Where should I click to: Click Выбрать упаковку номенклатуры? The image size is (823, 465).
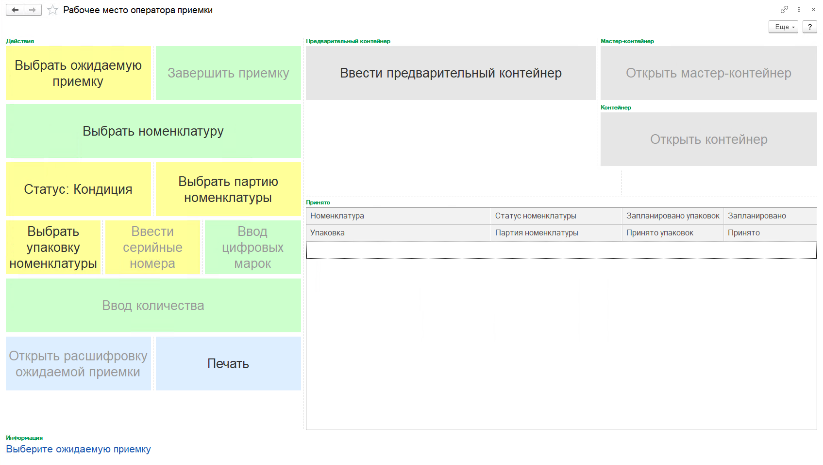(x=53, y=247)
